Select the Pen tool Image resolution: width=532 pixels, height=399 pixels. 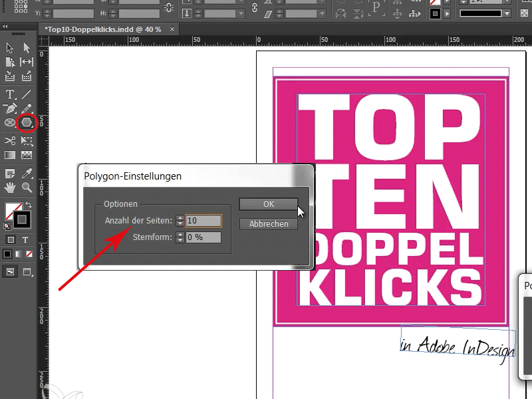tap(10, 108)
